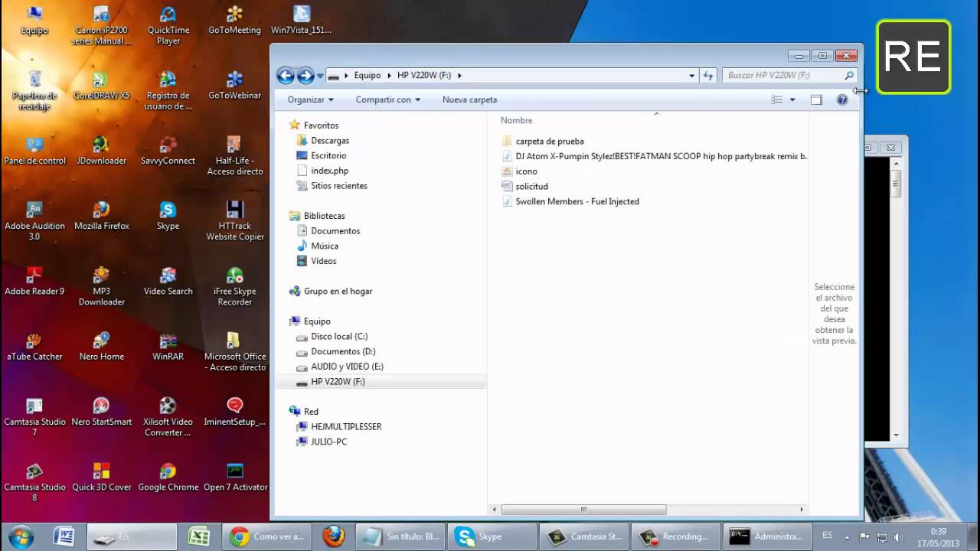
Task: Open Canon iP2700 series Manual shortcut
Action: pyautogui.click(x=101, y=25)
